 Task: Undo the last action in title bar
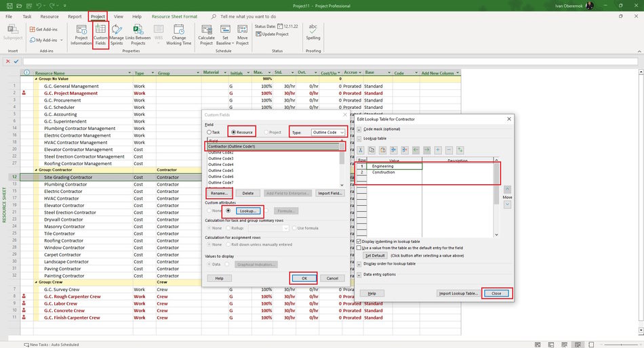pyautogui.click(x=39, y=5)
